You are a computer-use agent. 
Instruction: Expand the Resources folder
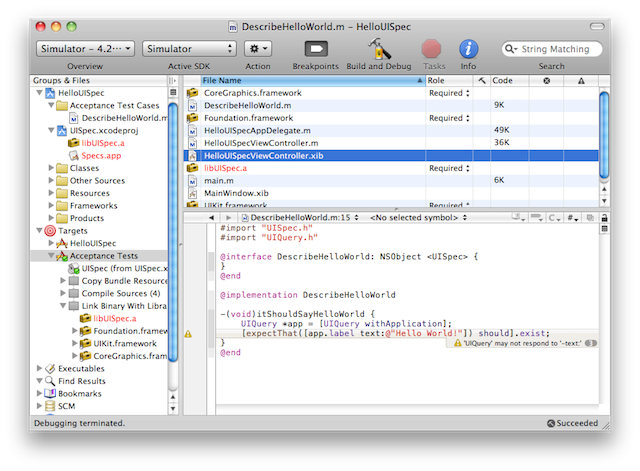pyautogui.click(x=51, y=193)
